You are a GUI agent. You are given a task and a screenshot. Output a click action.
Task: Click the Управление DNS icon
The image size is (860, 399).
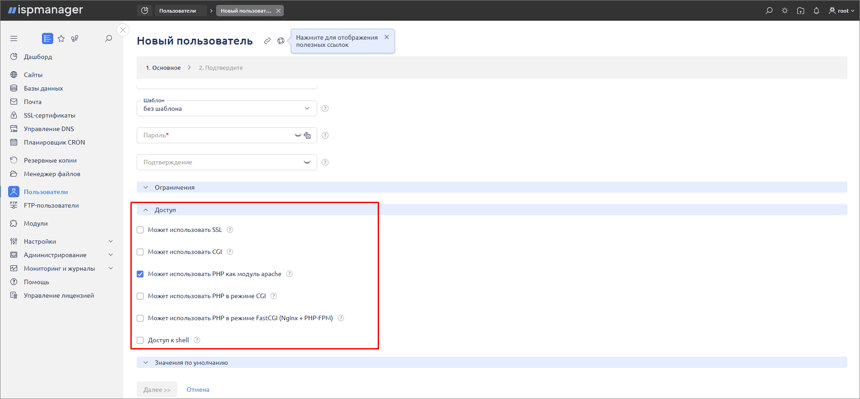point(14,129)
